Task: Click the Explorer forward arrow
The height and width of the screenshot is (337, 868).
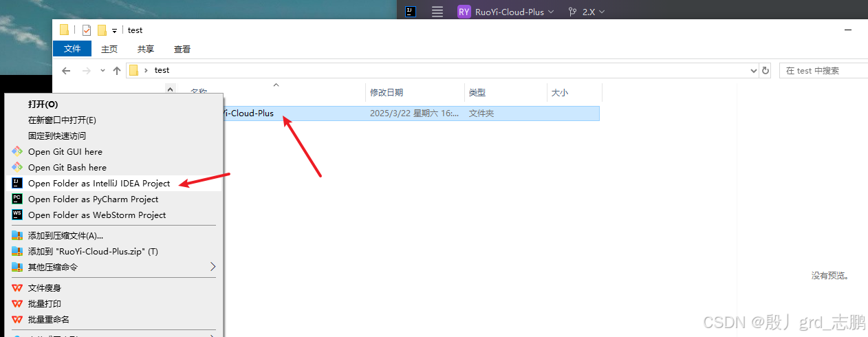Action: pos(87,70)
